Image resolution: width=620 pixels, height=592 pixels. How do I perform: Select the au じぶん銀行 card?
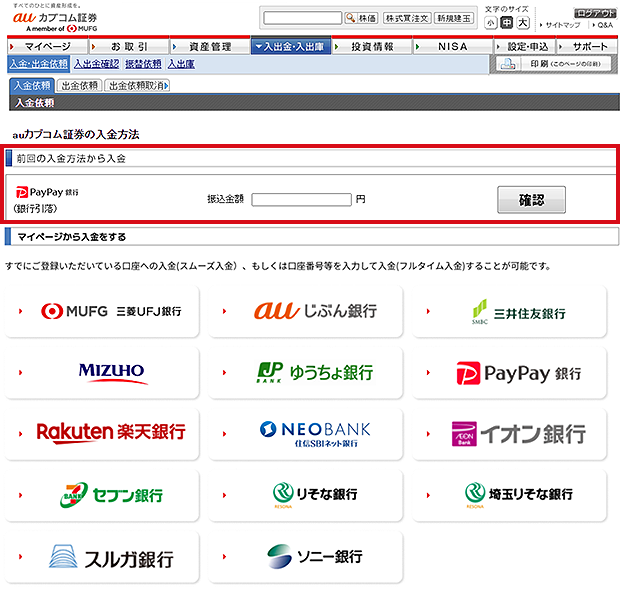pos(306,311)
